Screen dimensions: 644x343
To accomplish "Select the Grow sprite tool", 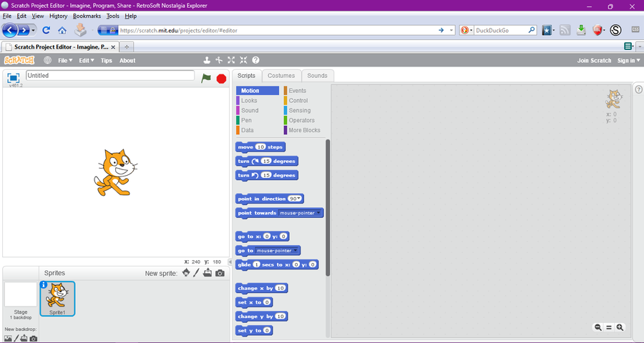I will coord(231,60).
